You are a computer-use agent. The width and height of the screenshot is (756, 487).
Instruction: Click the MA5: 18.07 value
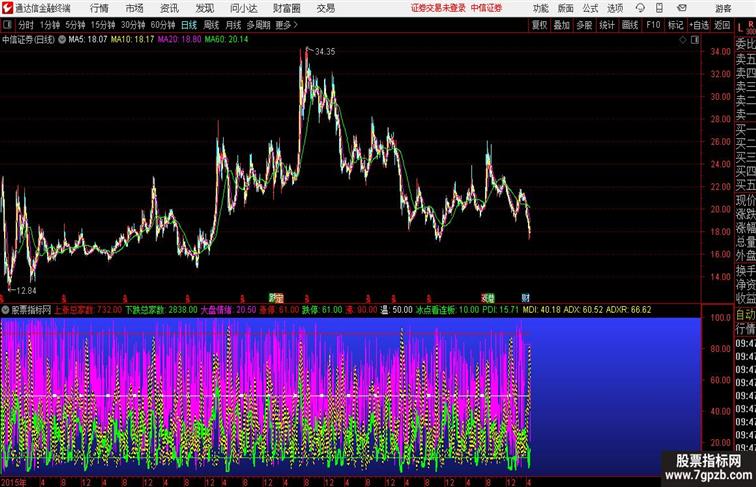[88, 40]
